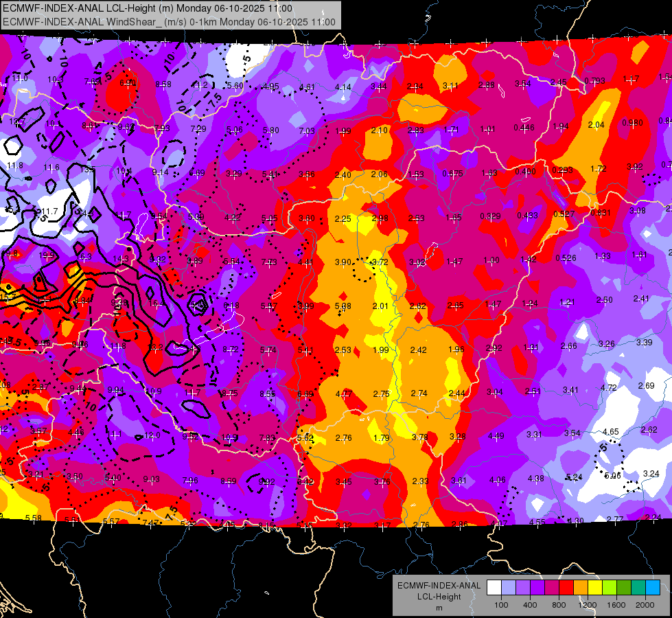Image resolution: width=672 pixels, height=618 pixels.
Task: Click the wind shear value '13.2'
Action: pos(154,347)
